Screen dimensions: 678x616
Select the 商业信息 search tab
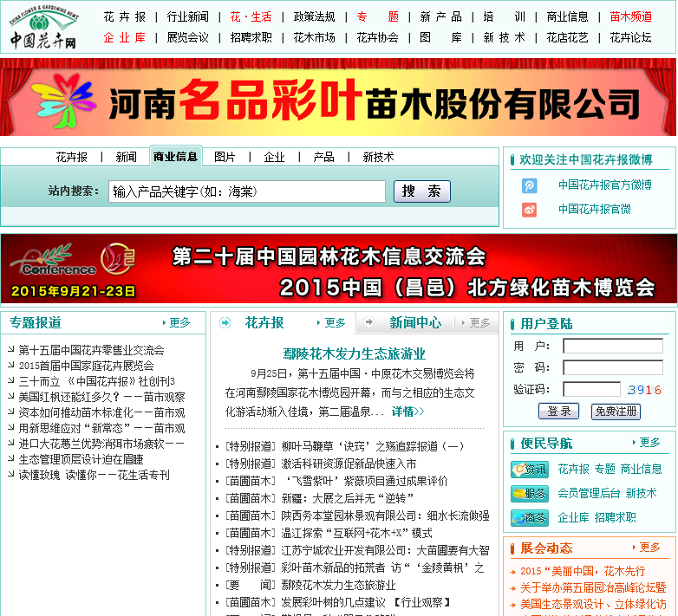[x=175, y=157]
